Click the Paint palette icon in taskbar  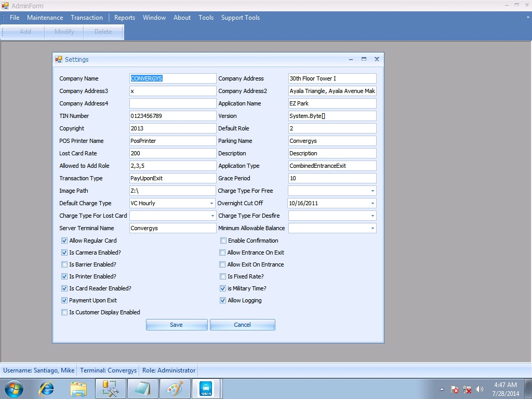[x=175, y=388]
